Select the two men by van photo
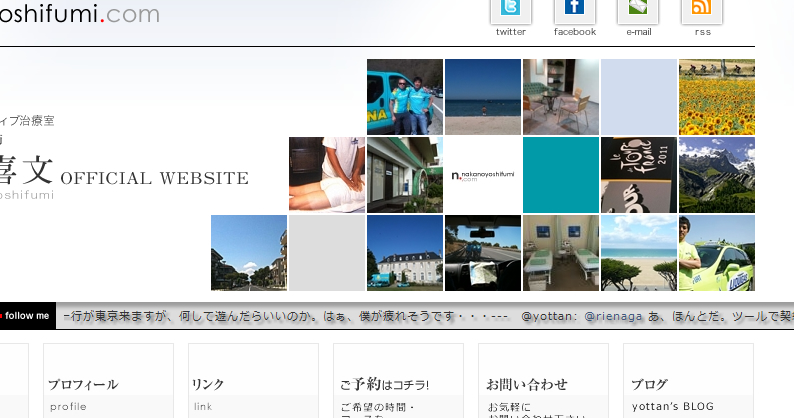 [x=404, y=97]
